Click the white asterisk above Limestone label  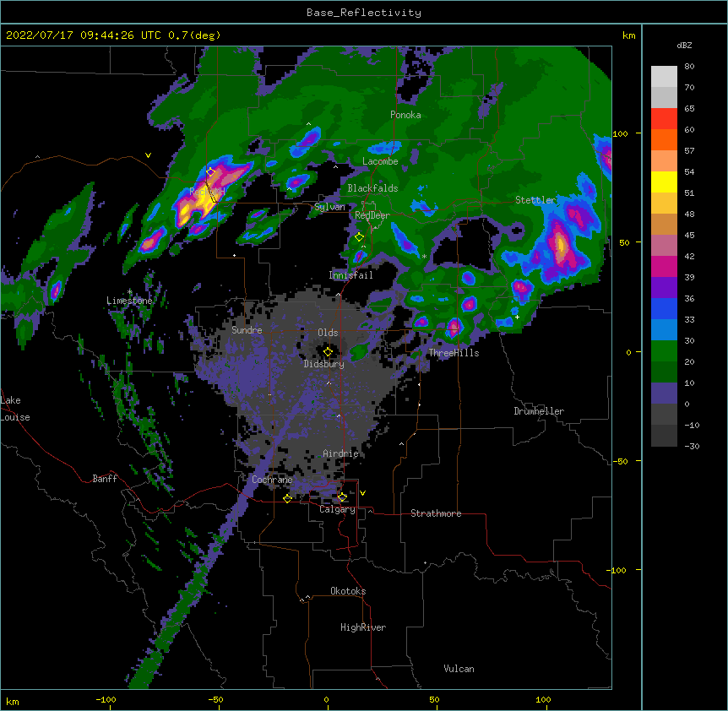coord(129,292)
